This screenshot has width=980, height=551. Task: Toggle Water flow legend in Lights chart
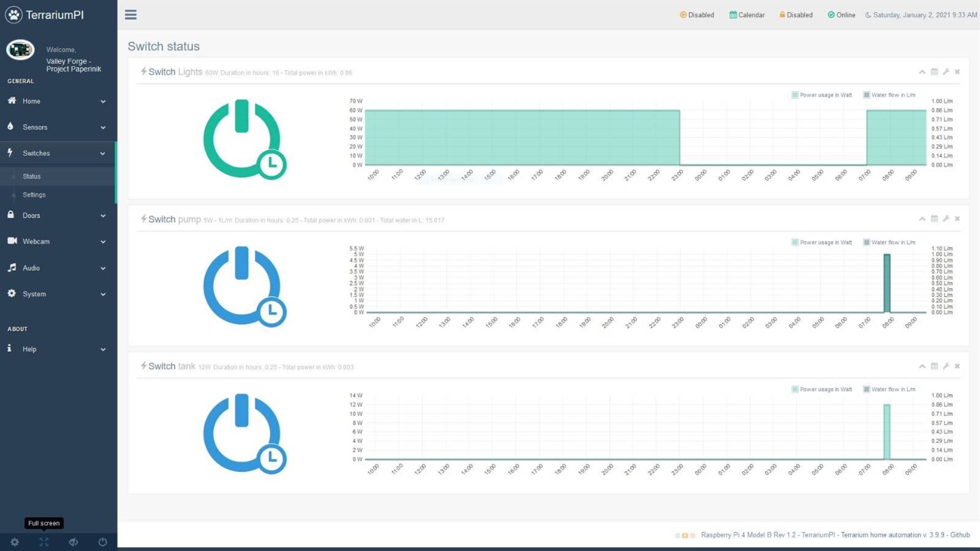click(x=889, y=95)
